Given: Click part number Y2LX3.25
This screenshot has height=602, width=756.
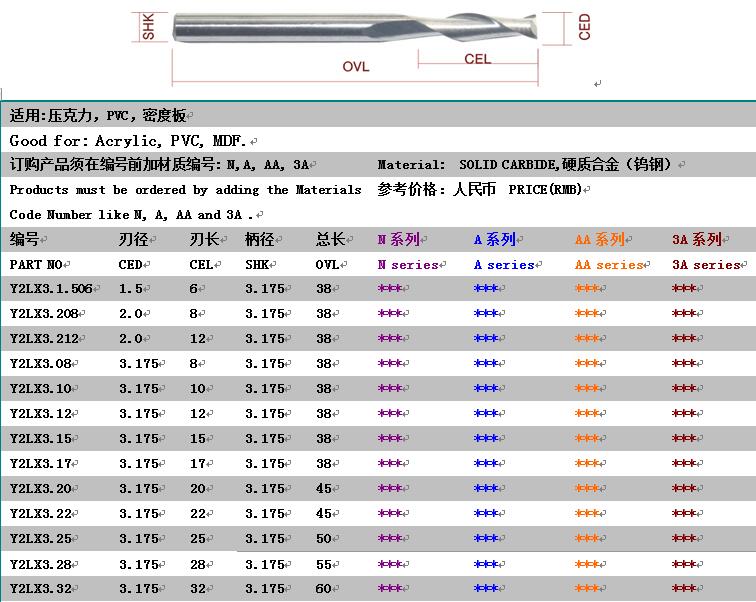Looking at the screenshot, I should click(40, 539).
